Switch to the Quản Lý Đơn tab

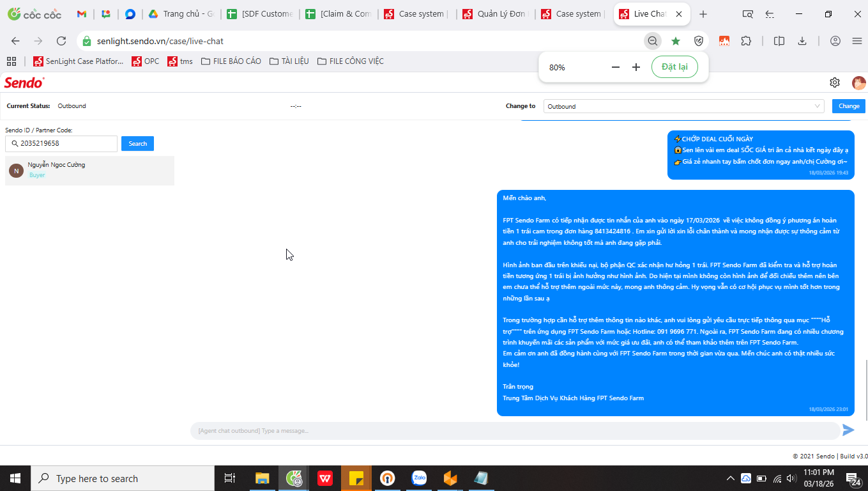coord(496,14)
